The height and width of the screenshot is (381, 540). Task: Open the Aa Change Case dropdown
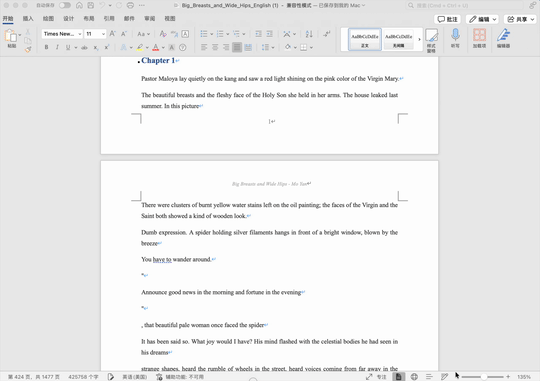pos(143,34)
